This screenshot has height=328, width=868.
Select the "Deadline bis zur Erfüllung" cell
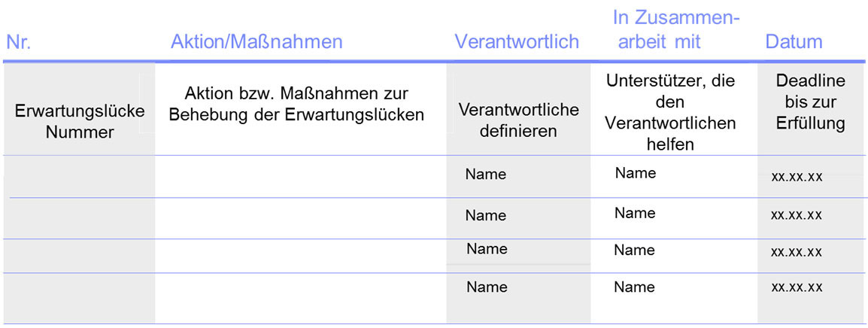pyautogui.click(x=810, y=102)
